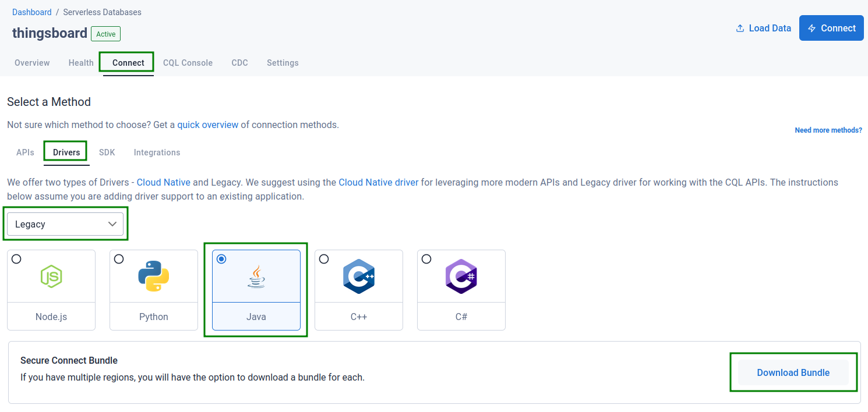Click the Python card label

[x=154, y=317]
